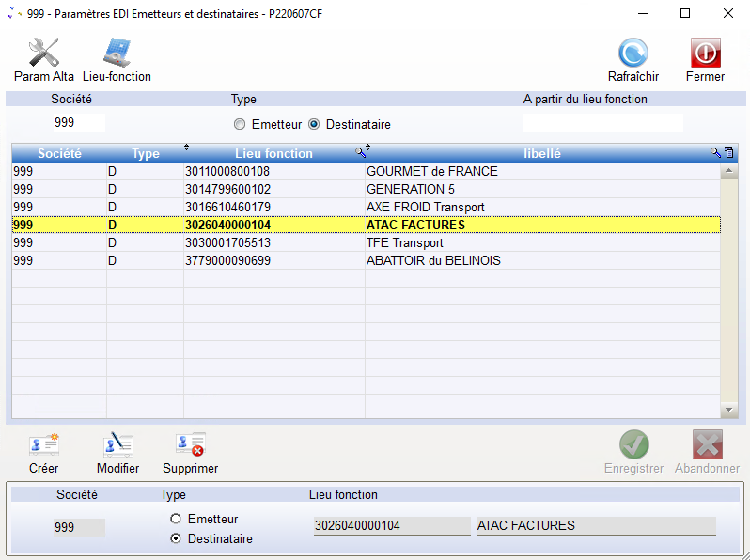Click the Modifier edit icon
The height and width of the screenshot is (560, 750).
coord(117,444)
